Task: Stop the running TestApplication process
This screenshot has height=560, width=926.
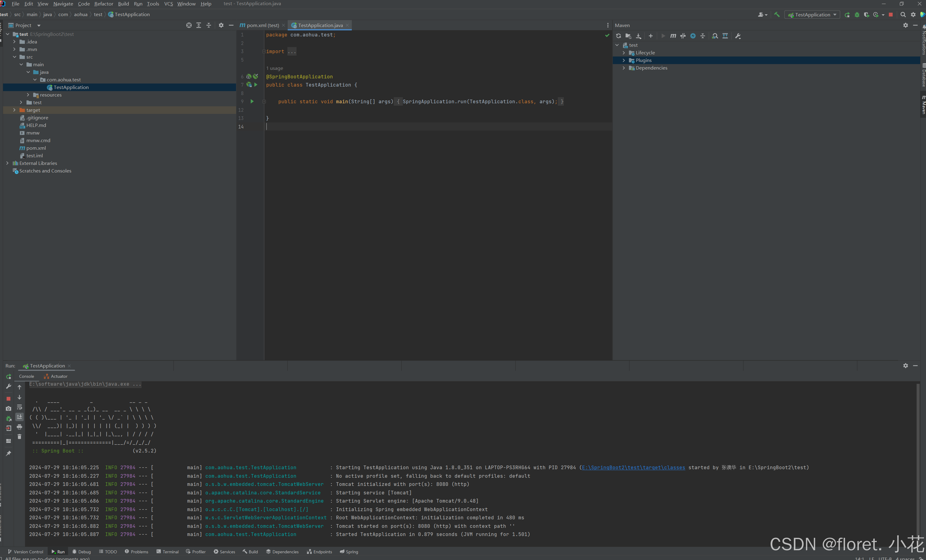Action: point(9,398)
